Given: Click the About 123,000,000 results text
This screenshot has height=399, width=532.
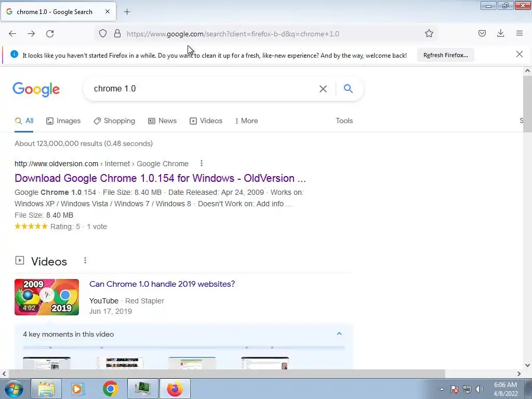Looking at the screenshot, I should pyautogui.click(x=84, y=143).
